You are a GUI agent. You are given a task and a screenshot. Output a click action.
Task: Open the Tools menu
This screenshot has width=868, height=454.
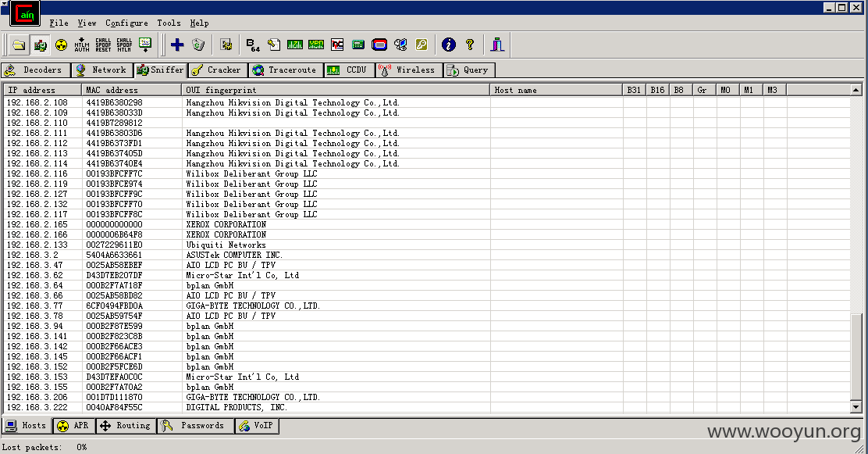click(169, 23)
